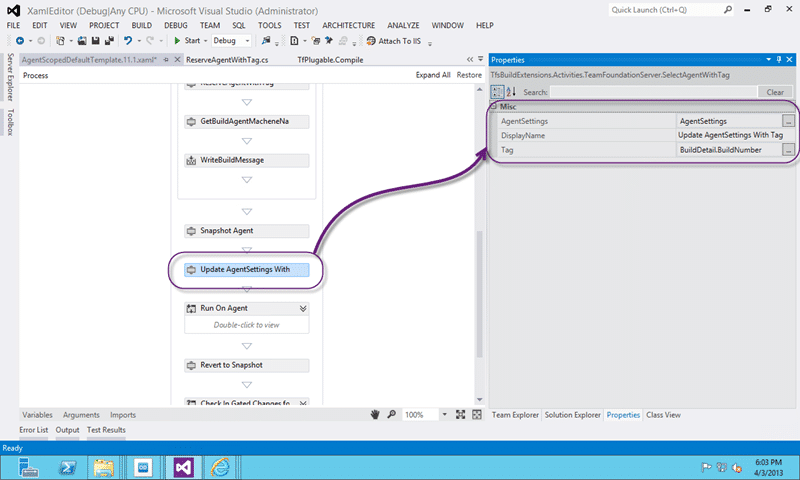Auto-hide the Properties panel pin icon
The height and width of the screenshot is (480, 800).
point(779,60)
